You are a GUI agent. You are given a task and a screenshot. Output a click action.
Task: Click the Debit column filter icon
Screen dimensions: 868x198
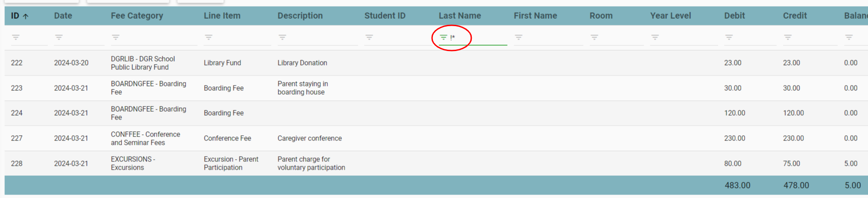click(x=729, y=38)
